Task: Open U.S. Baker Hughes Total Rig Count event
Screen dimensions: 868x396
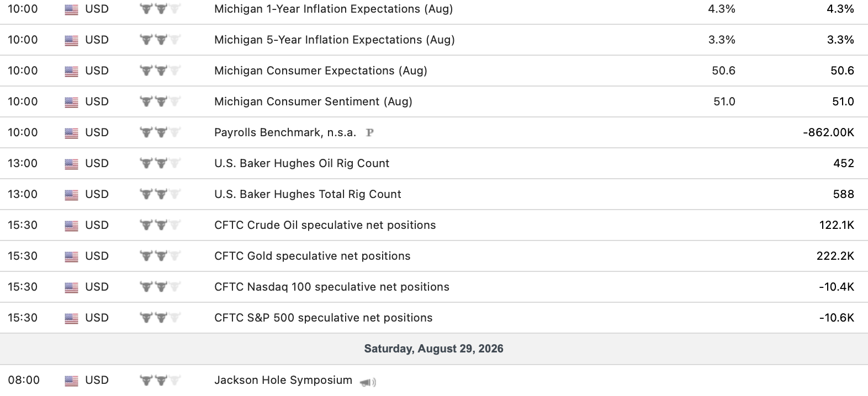Action: pos(308,194)
